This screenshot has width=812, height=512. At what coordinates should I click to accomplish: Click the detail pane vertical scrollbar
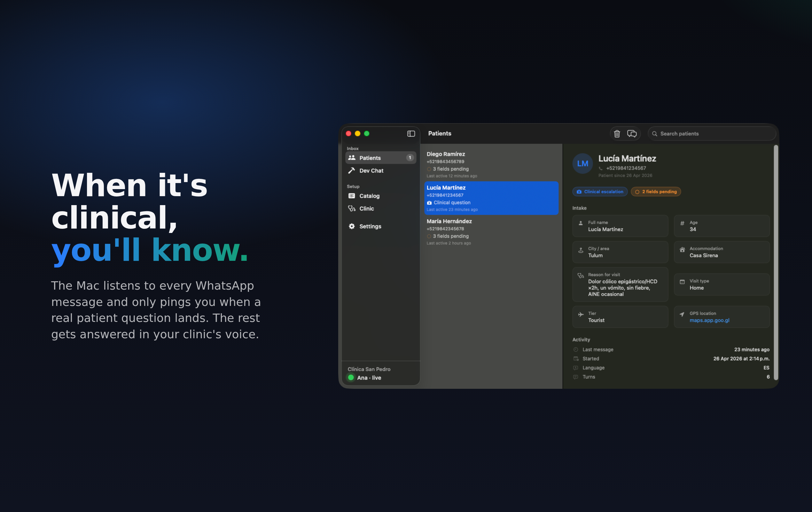pos(776,262)
